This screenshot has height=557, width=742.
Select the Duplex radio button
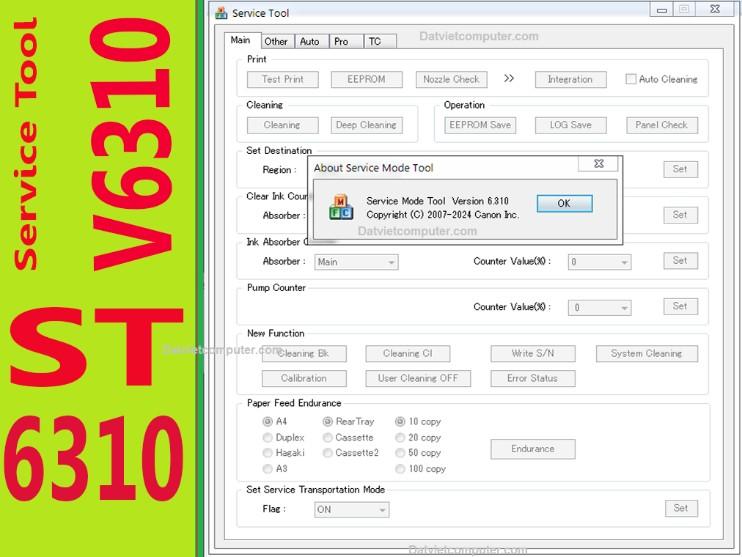pyautogui.click(x=268, y=437)
